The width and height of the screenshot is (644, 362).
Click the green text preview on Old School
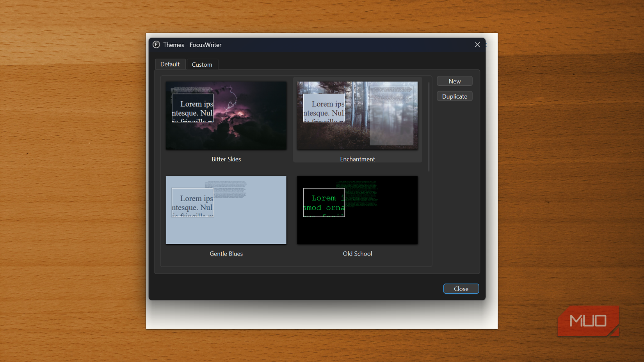click(x=324, y=202)
